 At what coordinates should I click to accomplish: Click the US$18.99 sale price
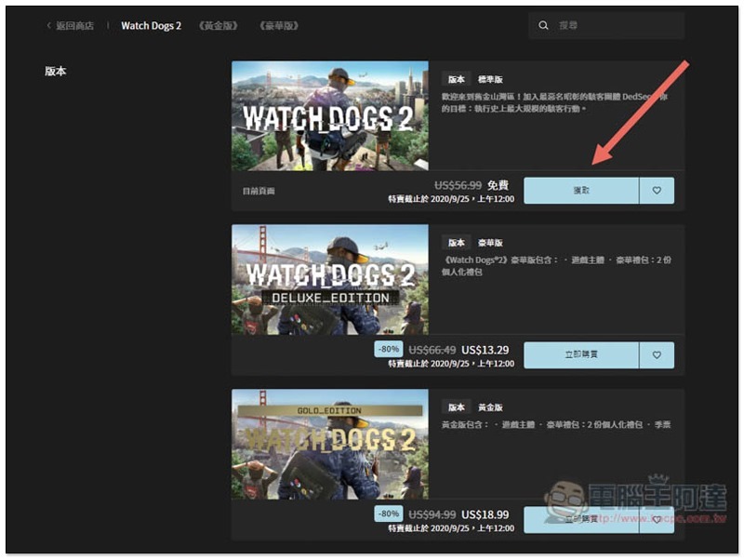tap(485, 514)
